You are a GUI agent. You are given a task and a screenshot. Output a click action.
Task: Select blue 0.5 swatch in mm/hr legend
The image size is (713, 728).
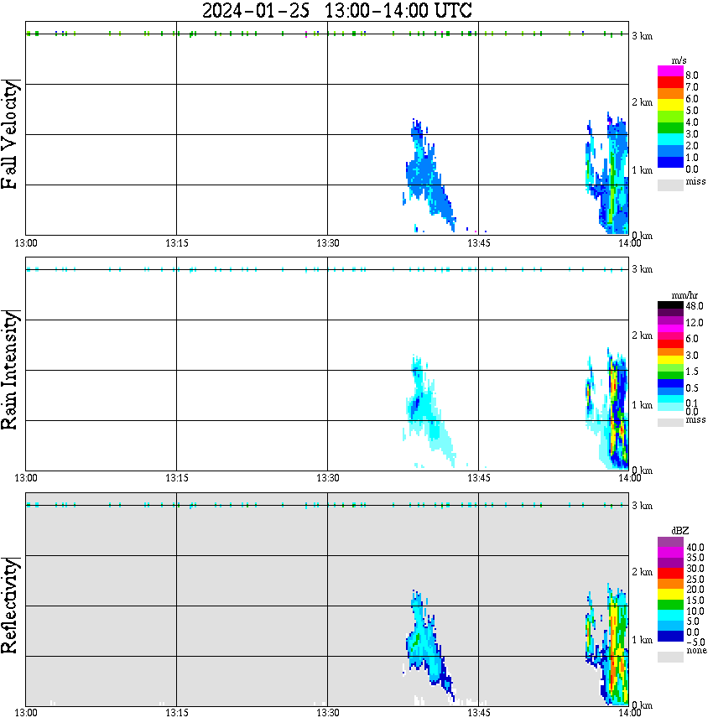tap(670, 383)
